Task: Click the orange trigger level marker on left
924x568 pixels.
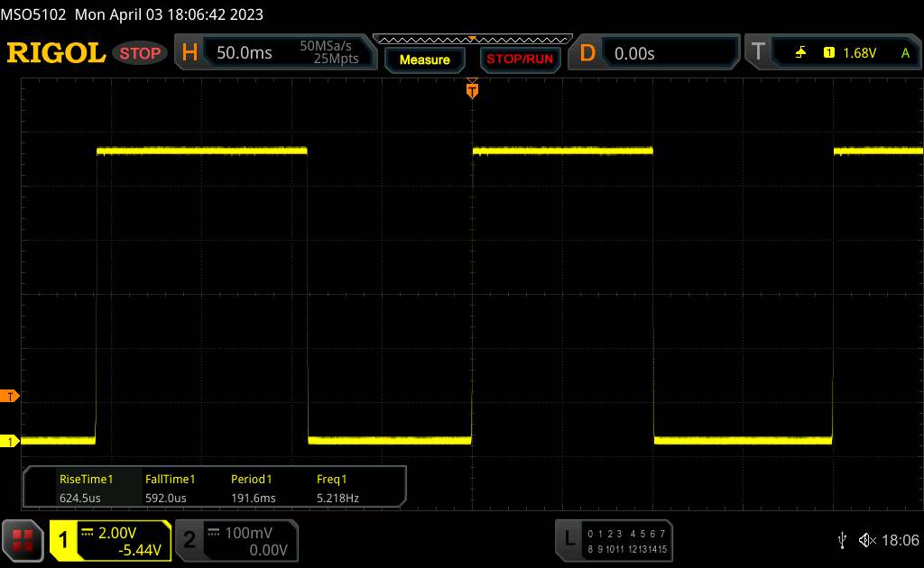Action: tap(9, 396)
